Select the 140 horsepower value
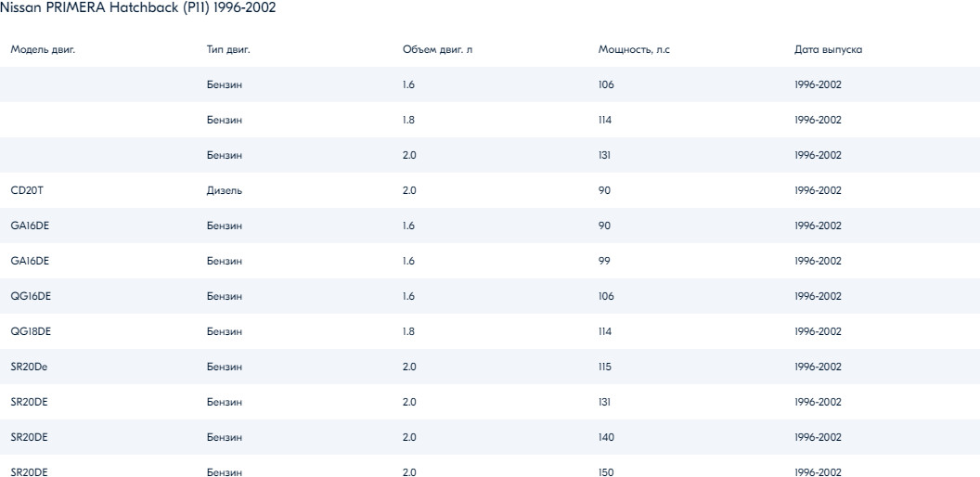Viewport: 980px width, 477px height. 606,437
